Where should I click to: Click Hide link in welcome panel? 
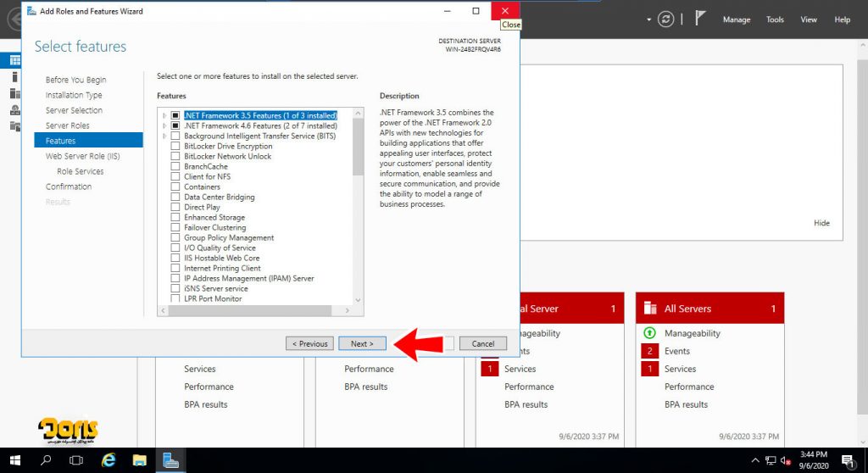pyautogui.click(x=821, y=223)
